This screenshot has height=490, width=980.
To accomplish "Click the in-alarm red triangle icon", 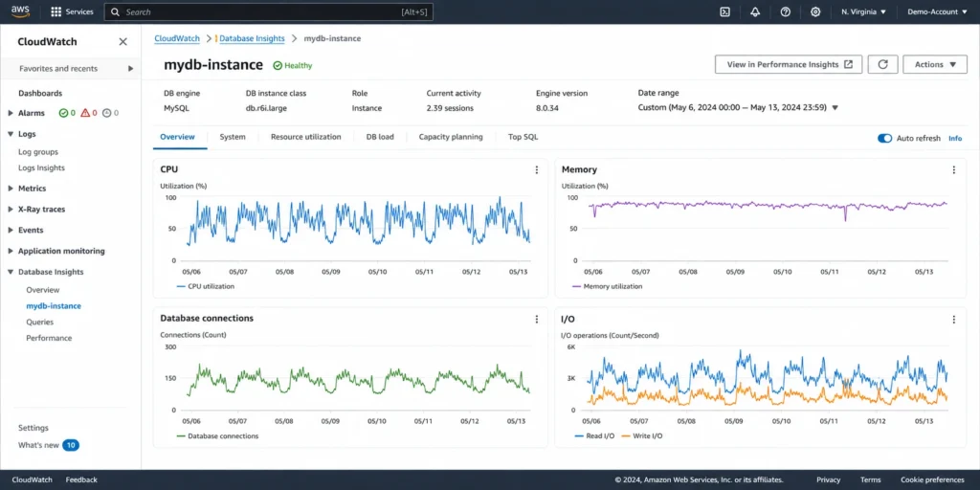I will pos(85,113).
